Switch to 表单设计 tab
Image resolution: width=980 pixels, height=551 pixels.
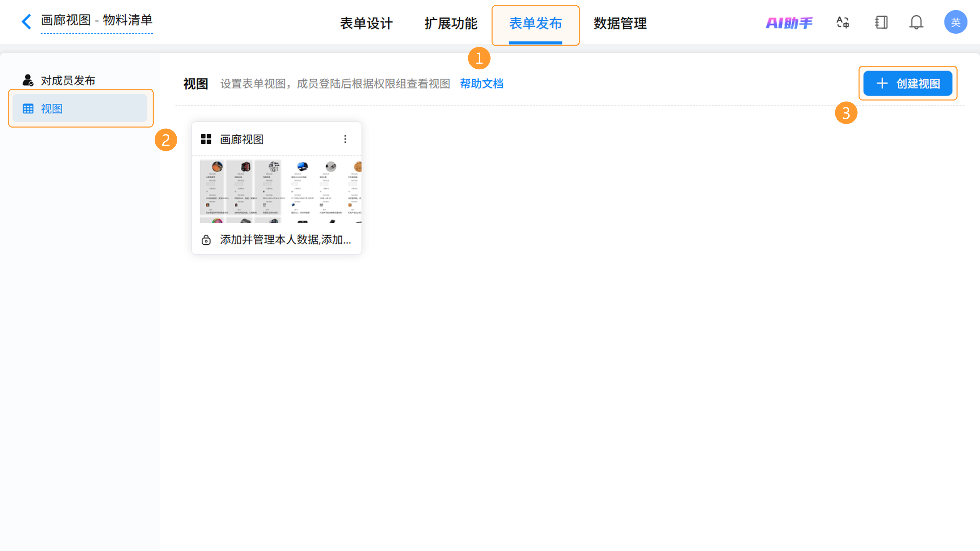(366, 23)
